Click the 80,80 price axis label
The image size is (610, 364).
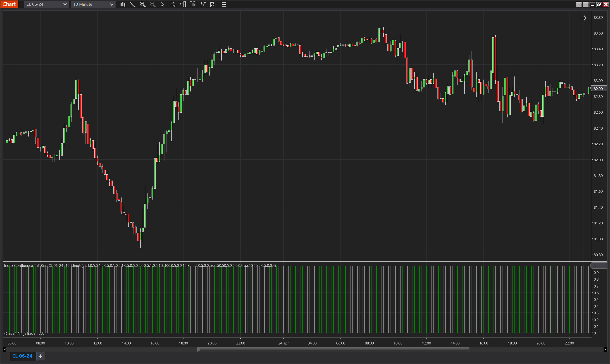[x=598, y=255]
